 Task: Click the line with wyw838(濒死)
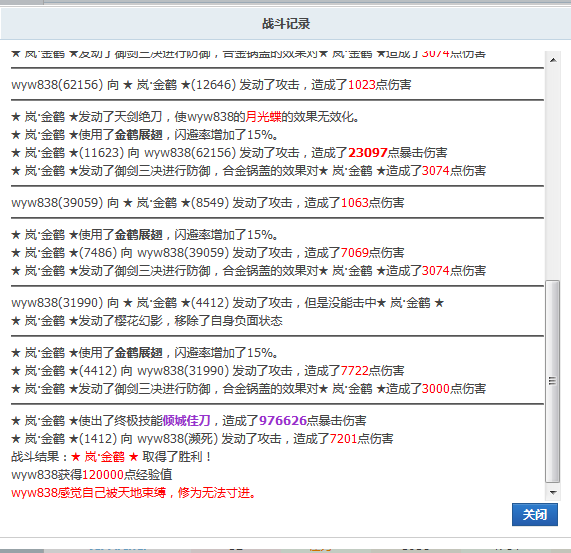coord(202,439)
